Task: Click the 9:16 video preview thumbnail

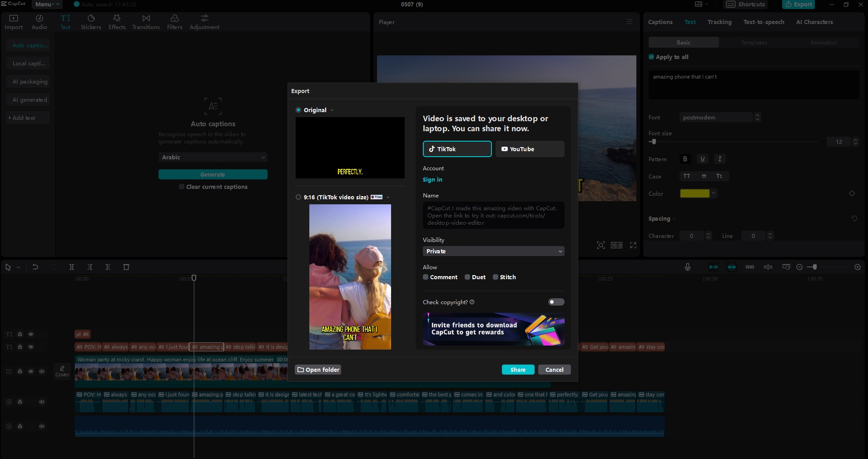Action: [350, 277]
